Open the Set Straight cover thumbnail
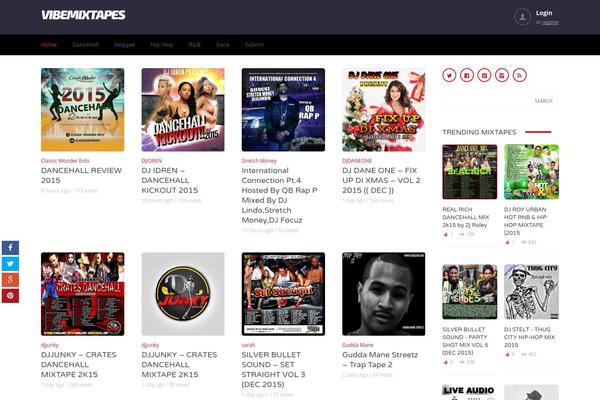 283,294
